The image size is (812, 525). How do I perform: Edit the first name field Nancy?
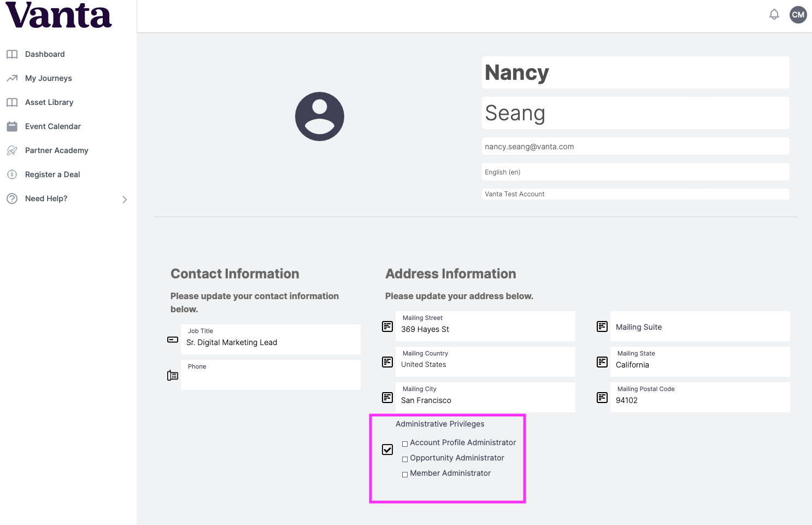pyautogui.click(x=636, y=72)
